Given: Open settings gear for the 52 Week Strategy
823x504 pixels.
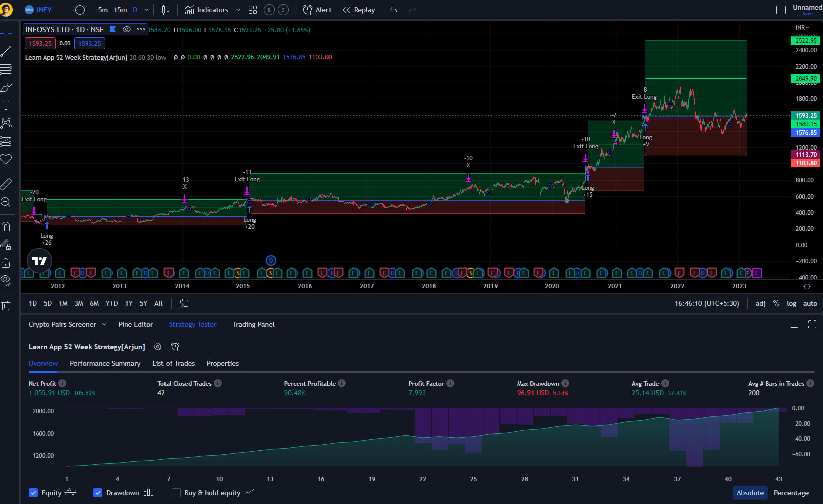Looking at the screenshot, I should pyautogui.click(x=158, y=347).
